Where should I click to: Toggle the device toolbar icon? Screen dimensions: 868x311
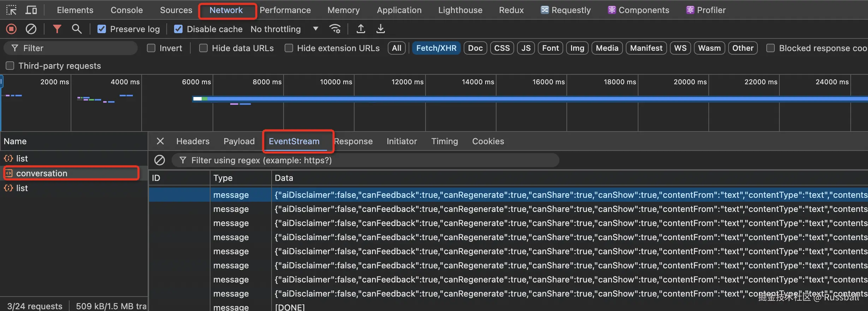pyautogui.click(x=31, y=10)
